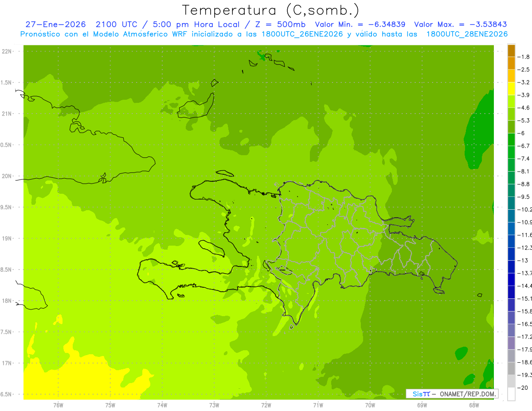
Task: Click the '18N' latitude axis label
Action: [7, 301]
